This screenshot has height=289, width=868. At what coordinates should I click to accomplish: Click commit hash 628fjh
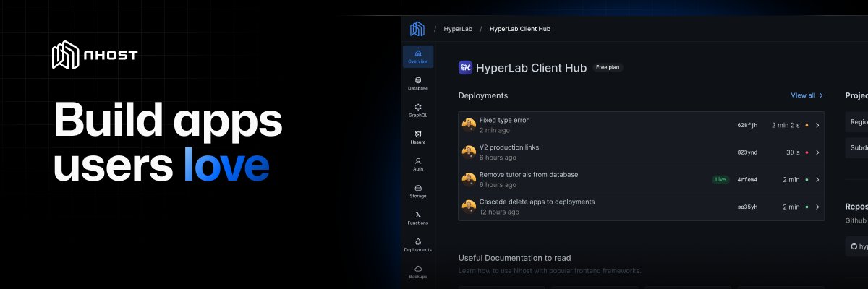(x=747, y=125)
